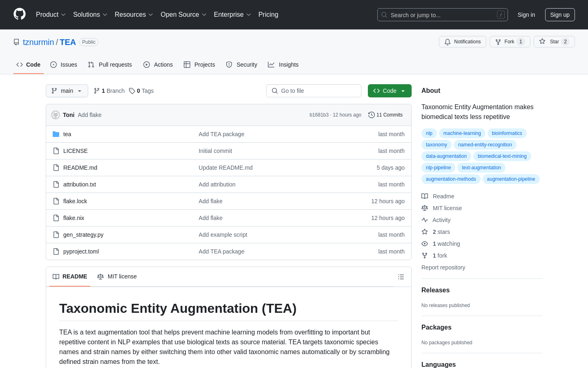Select the Code tab
Image resolution: width=588 pixels, height=368 pixels.
(29, 65)
